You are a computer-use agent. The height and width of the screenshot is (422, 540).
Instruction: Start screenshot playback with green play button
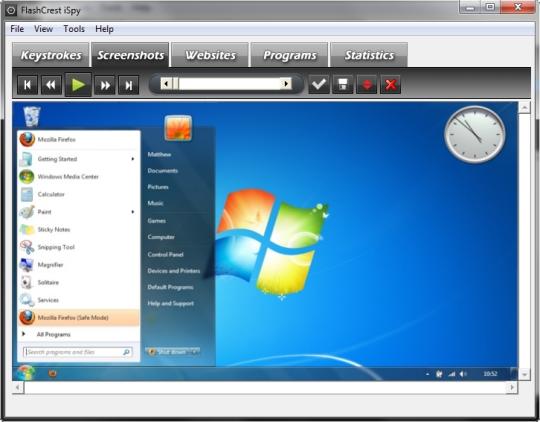(78, 84)
